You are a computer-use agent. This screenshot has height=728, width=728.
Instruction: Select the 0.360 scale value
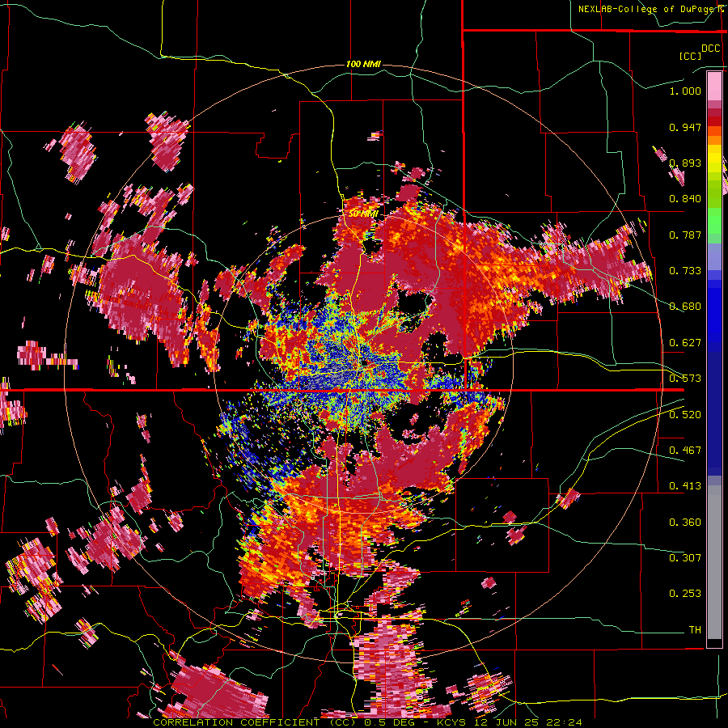pyautogui.click(x=685, y=523)
